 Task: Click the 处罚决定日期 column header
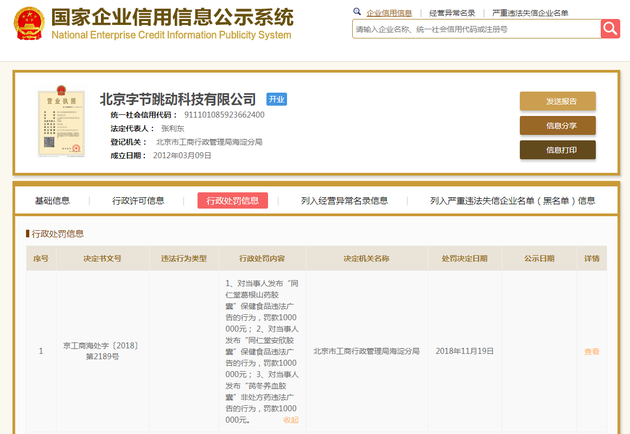tap(465, 258)
